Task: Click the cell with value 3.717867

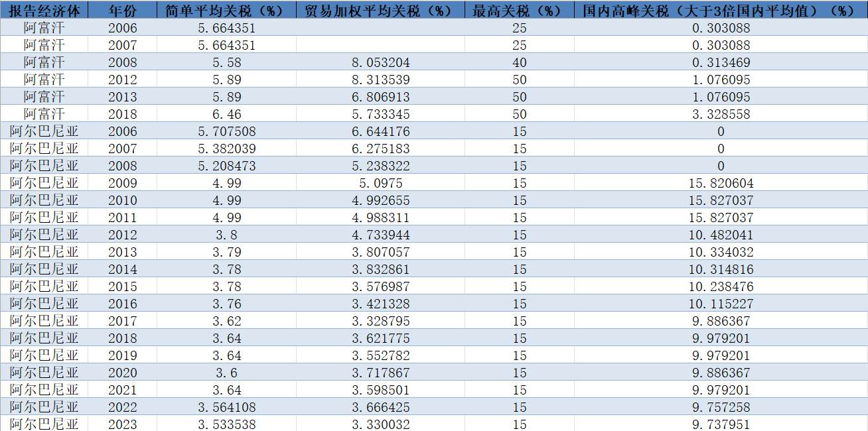Action: (x=380, y=373)
